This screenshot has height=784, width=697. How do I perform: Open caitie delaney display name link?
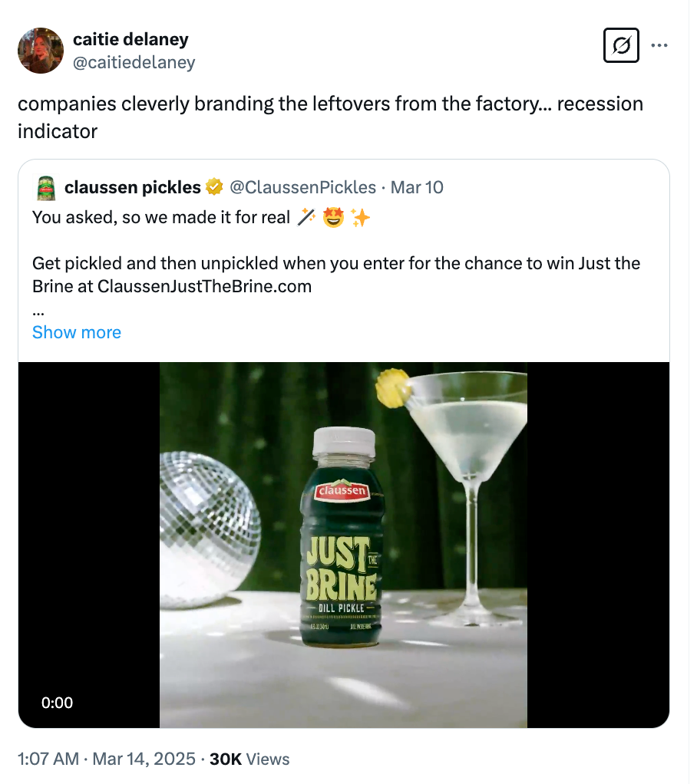130,39
